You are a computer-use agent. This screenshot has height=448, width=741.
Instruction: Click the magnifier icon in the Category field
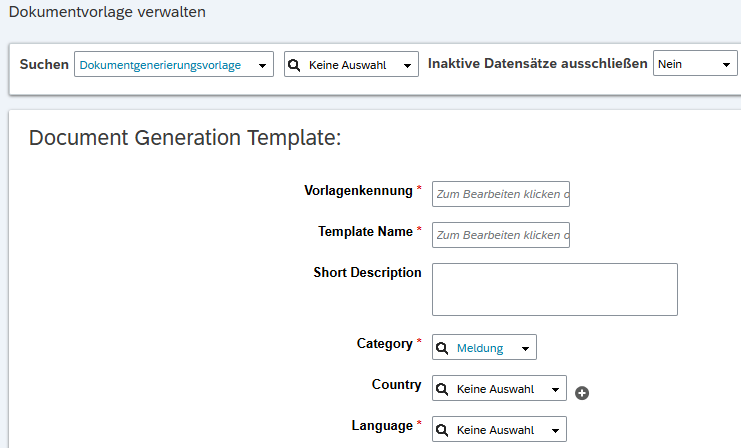pyautogui.click(x=441, y=348)
